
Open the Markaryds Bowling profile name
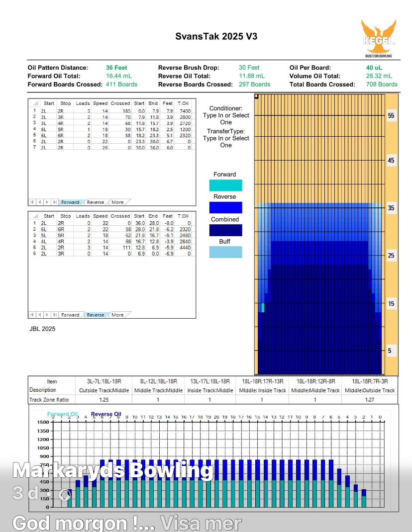(112, 470)
